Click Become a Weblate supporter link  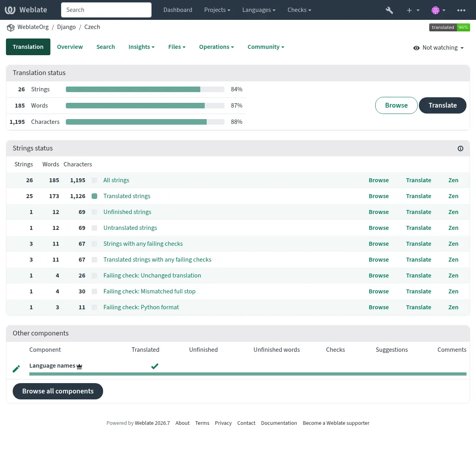336,423
